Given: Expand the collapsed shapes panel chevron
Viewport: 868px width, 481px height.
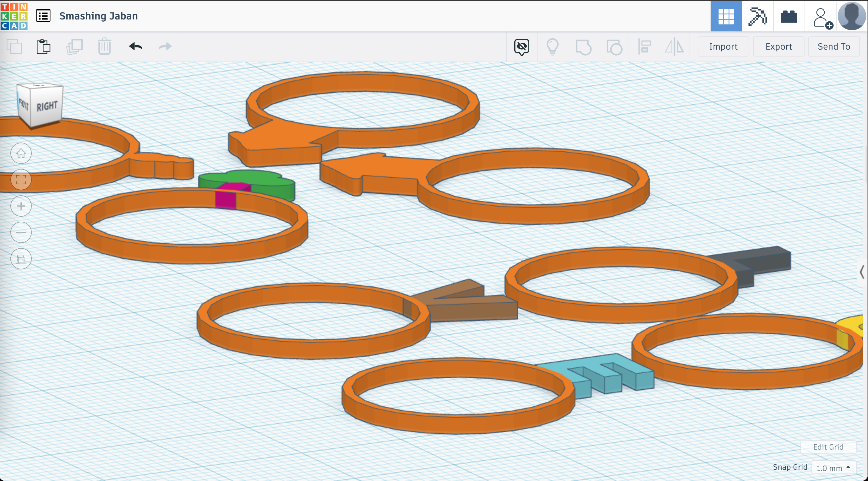Looking at the screenshot, I should pos(862,272).
